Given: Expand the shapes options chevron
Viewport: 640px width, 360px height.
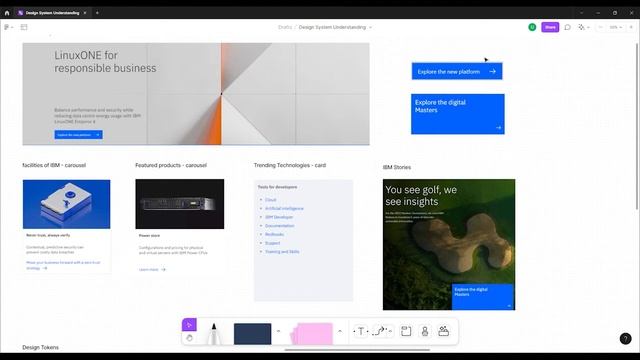Looking at the screenshot, I should click(x=278, y=331).
